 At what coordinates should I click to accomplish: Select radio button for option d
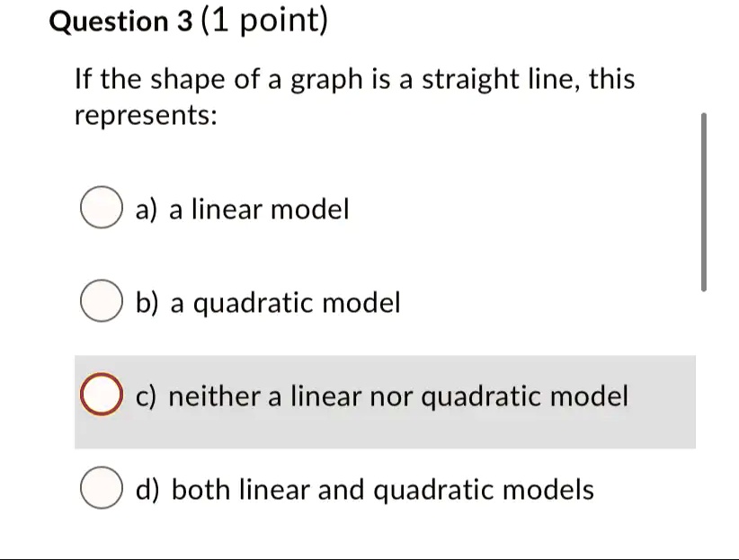101,488
